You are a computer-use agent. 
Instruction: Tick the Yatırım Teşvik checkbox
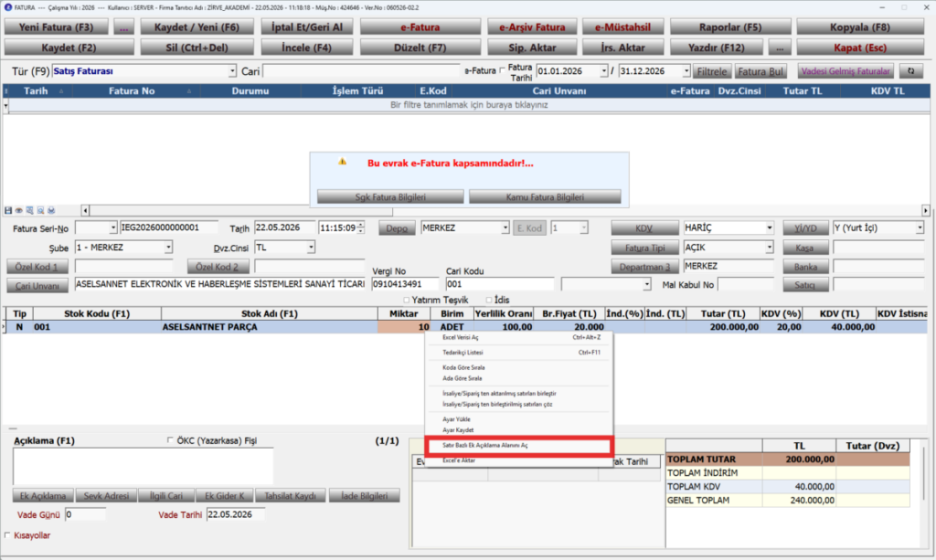tap(407, 300)
